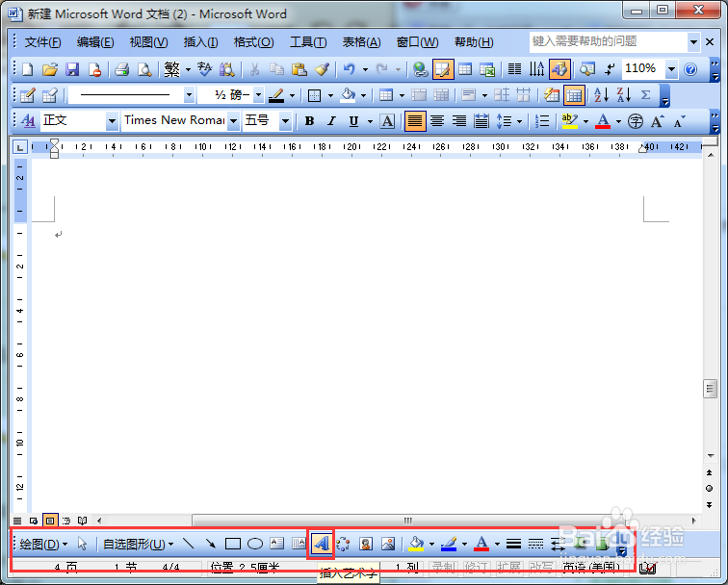
Task: Open the 工具(T) menu
Action: tap(308, 42)
